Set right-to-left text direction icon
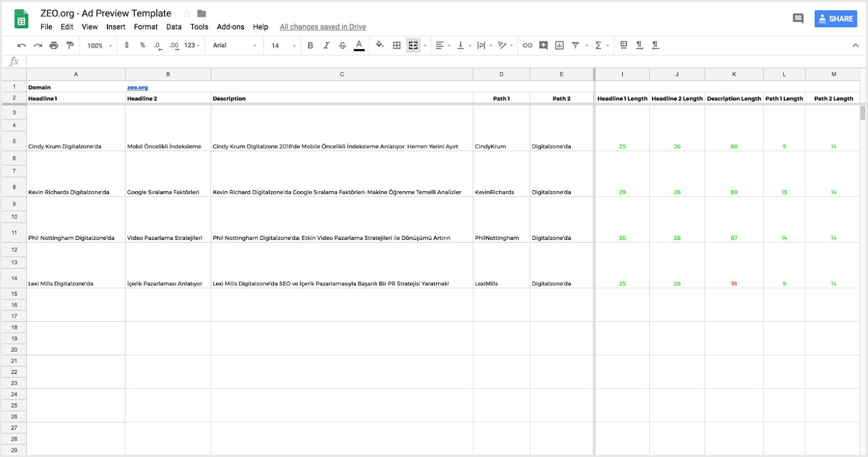Viewport: 868px width, 457px height. 656,45
